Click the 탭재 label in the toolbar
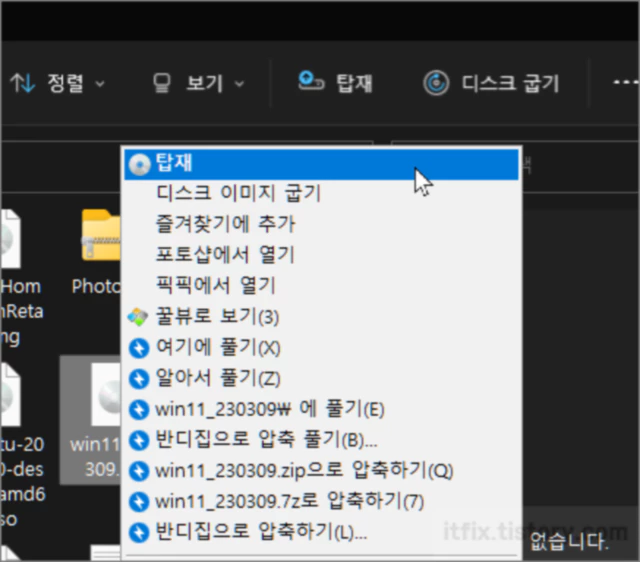The width and height of the screenshot is (640, 562). 354,83
